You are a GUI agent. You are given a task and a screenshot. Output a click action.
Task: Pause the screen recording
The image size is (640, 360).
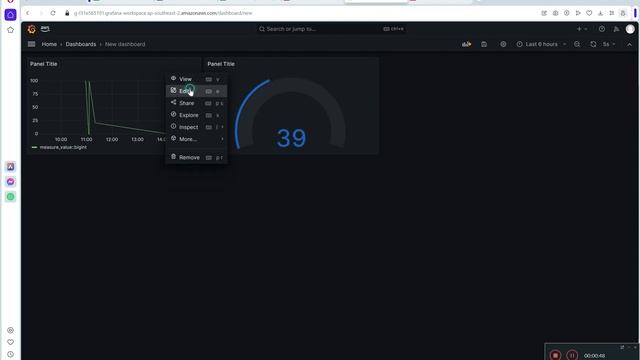[572, 355]
